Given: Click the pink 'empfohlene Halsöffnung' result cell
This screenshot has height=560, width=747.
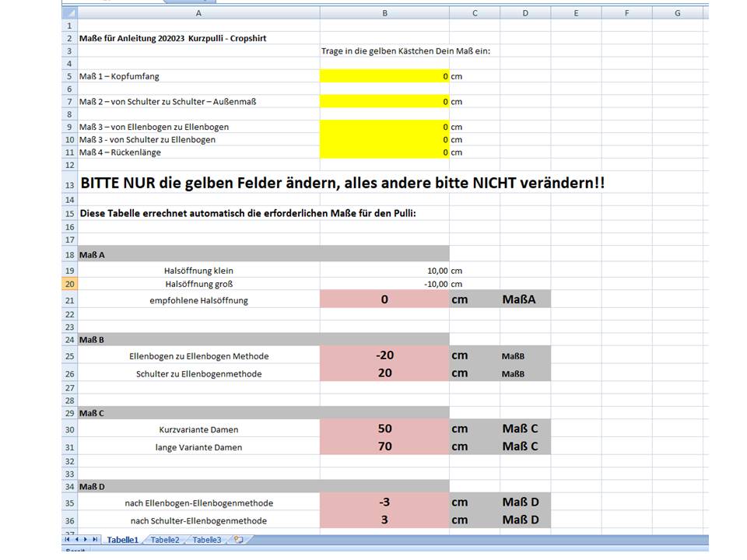Looking at the screenshot, I should point(384,299).
